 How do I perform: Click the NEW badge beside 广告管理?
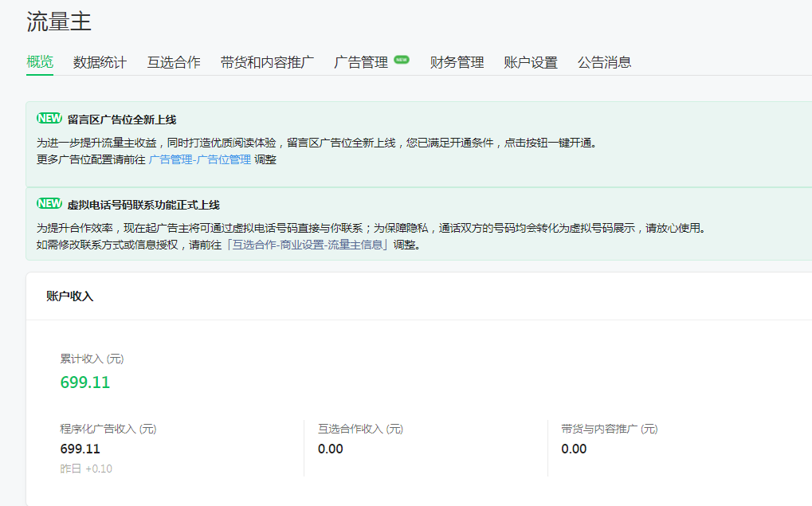[402, 60]
